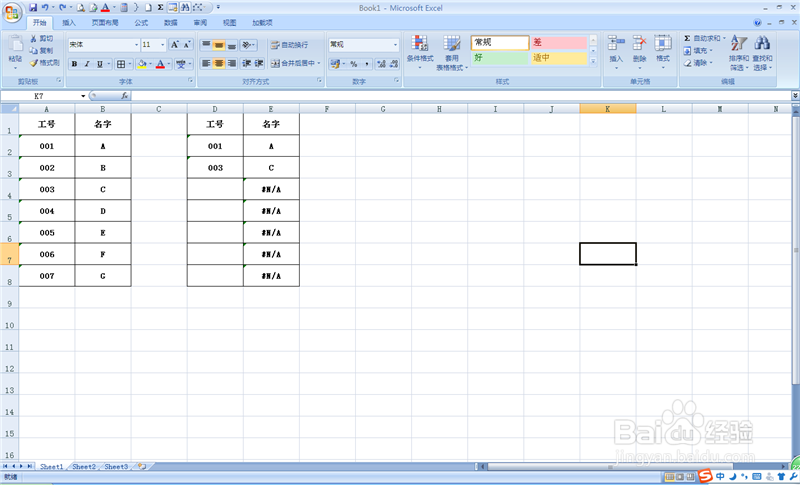This screenshot has width=800, height=485.
Task: Switch to the 数据 ribbon tab
Action: pyautogui.click(x=170, y=22)
